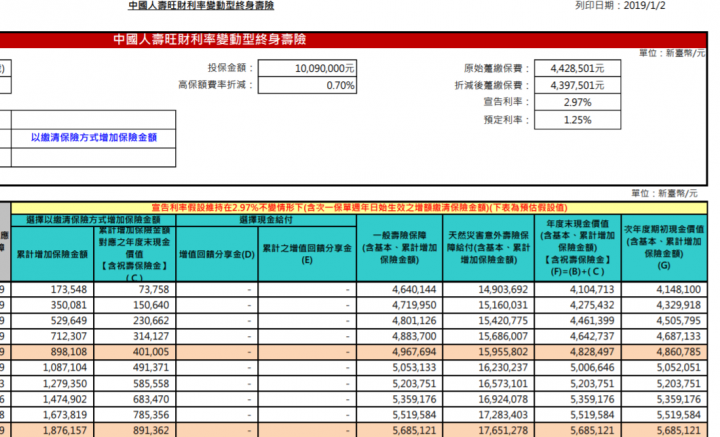Click the print date 2019/1/2
Screen dimensions: 720x437
pos(644,6)
